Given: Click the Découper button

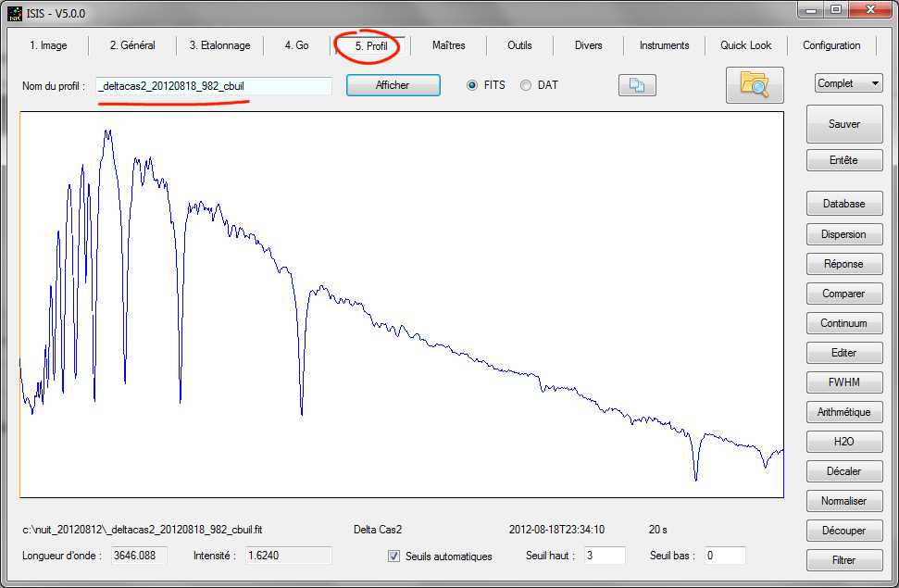Looking at the screenshot, I should click(x=844, y=531).
